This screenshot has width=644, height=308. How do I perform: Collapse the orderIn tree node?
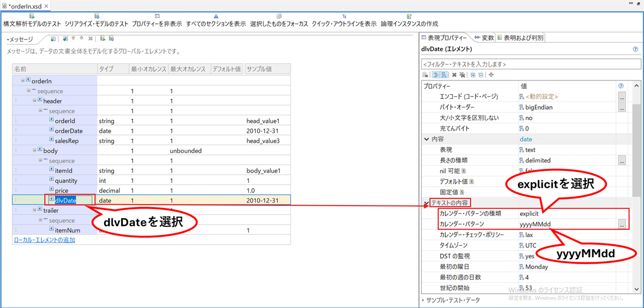[23, 80]
